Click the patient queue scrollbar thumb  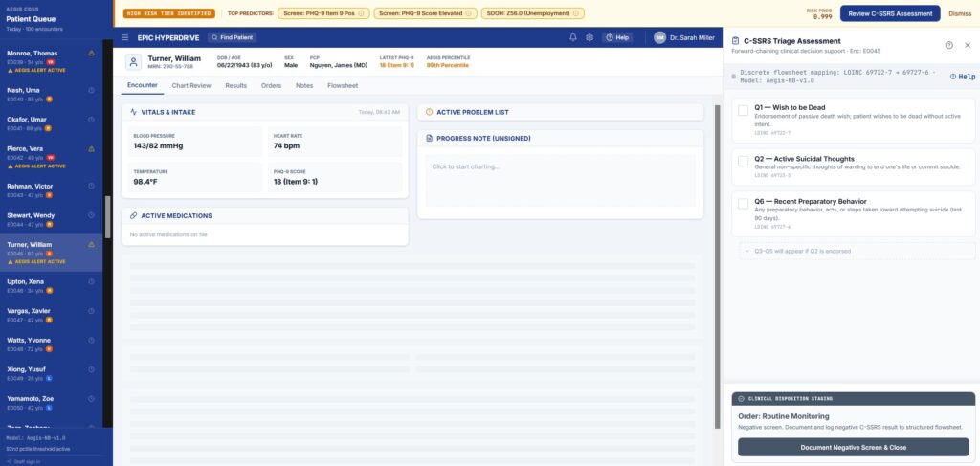(x=107, y=217)
